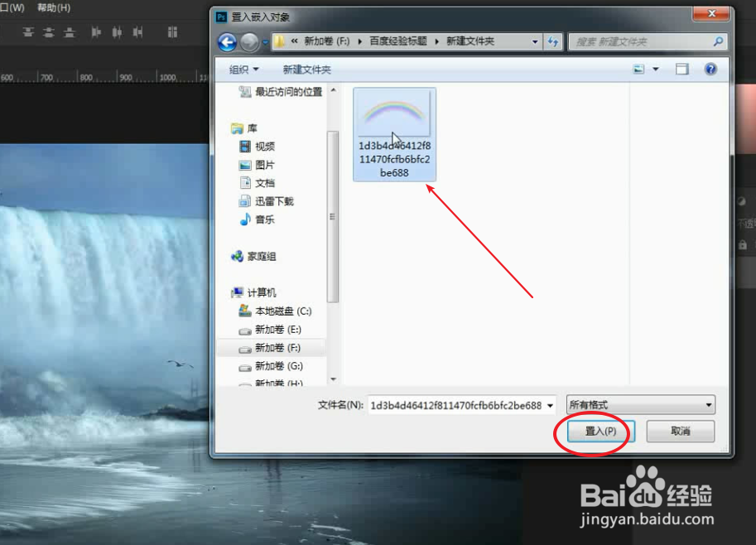Open 新加卷 (F:) drive in sidebar
Screen dimensions: 756x545
click(x=270, y=348)
